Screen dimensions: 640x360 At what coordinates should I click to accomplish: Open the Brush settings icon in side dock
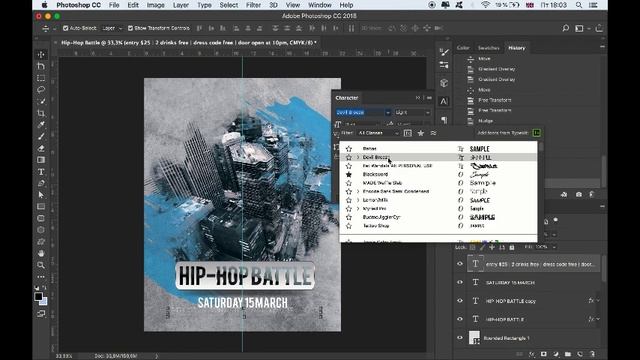click(444, 52)
